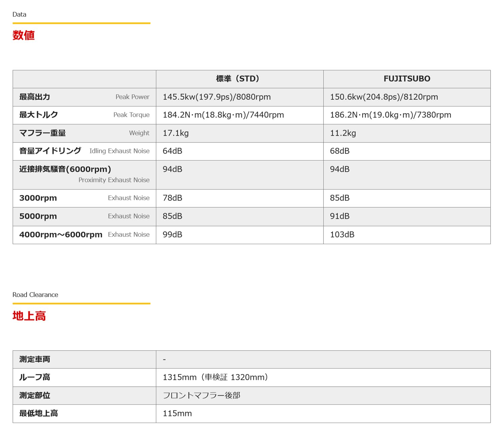The image size is (504, 438).
Task: Select the FUJITSUBO proximity noise value 94dB
Action: (x=340, y=169)
